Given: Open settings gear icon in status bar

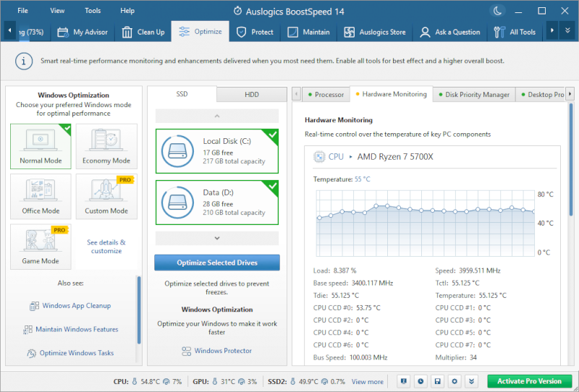Looking at the screenshot, I should coord(455,381).
